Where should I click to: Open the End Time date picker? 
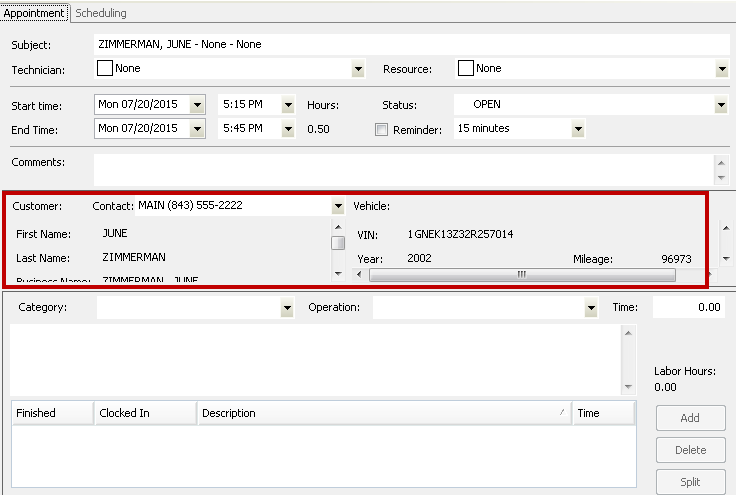[x=197, y=129]
